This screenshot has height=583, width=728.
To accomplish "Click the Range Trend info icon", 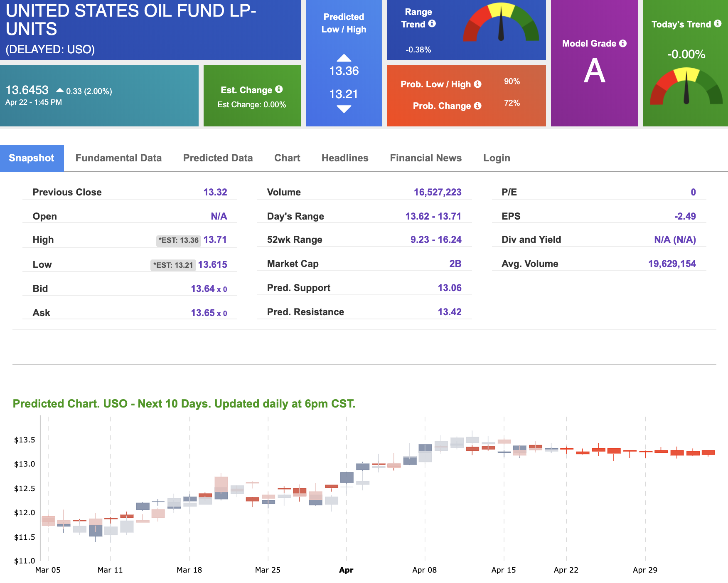I will coord(432,24).
